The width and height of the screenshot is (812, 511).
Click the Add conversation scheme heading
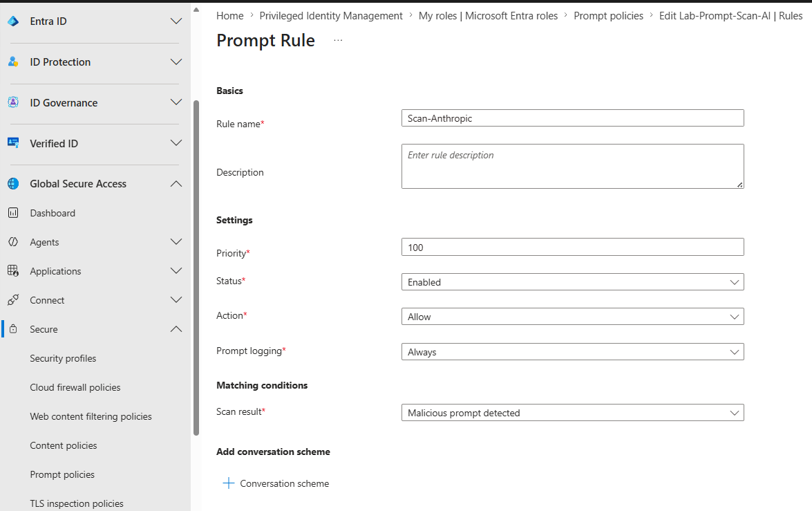(x=273, y=452)
